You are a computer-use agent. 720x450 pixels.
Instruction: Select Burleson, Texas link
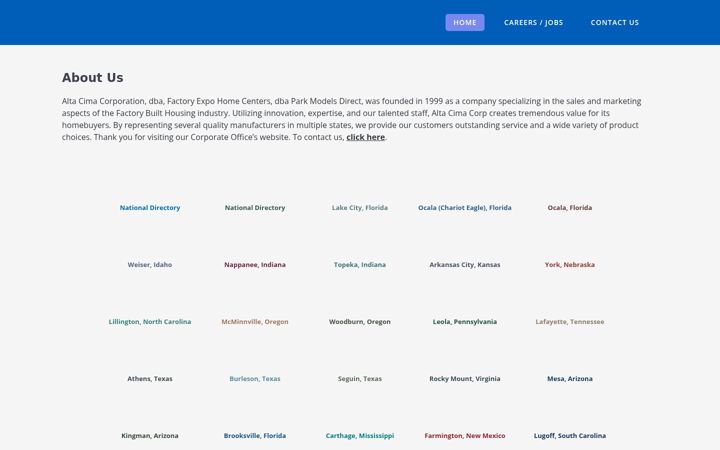(x=255, y=378)
